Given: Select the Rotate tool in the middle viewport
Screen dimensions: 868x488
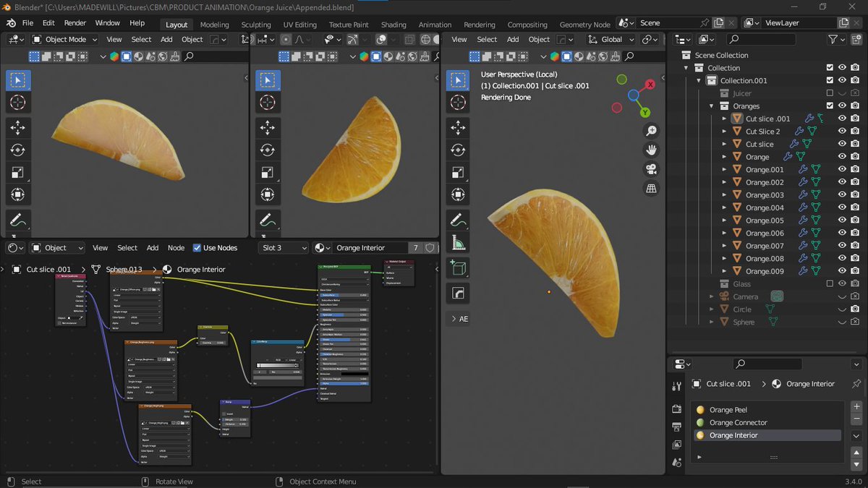Looking at the screenshot, I should (x=267, y=150).
